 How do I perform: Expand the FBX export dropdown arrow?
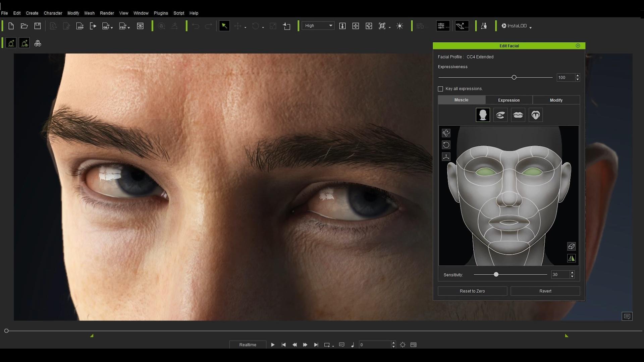pyautogui.click(x=129, y=27)
